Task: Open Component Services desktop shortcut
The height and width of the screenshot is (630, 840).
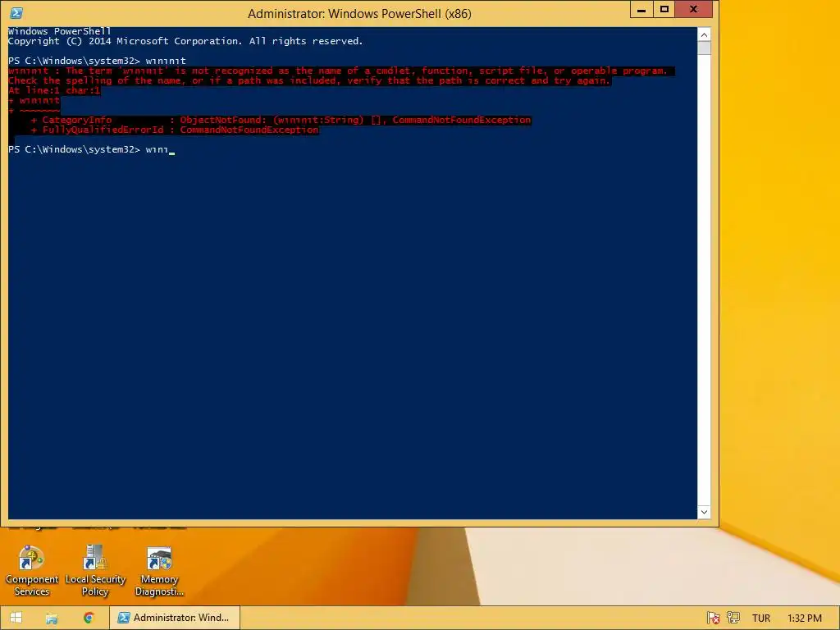Action: (x=32, y=571)
